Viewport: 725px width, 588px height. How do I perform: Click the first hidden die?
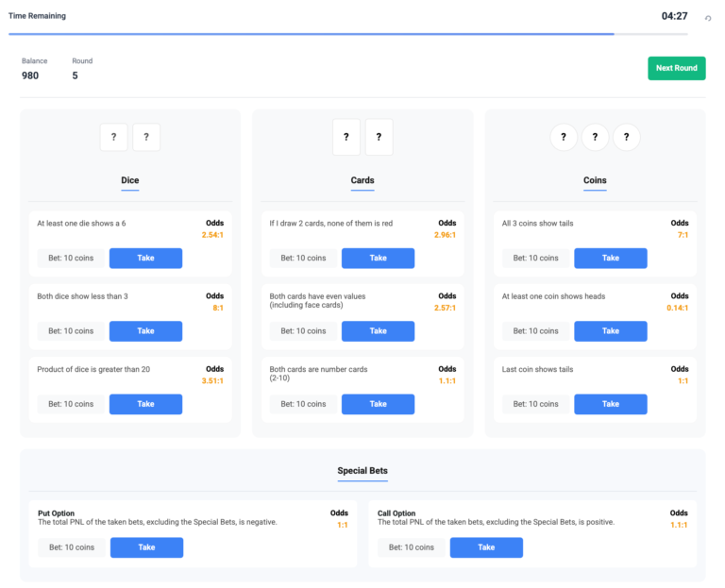(113, 137)
